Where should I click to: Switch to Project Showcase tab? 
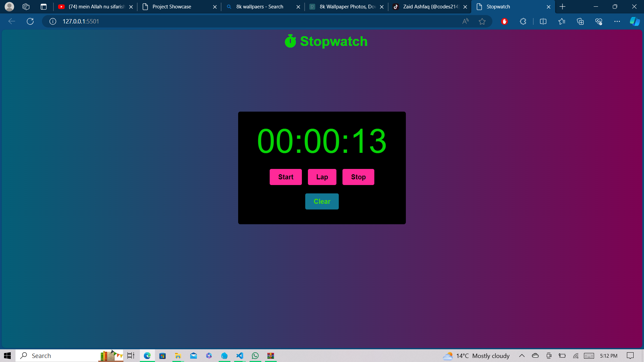tap(172, 7)
